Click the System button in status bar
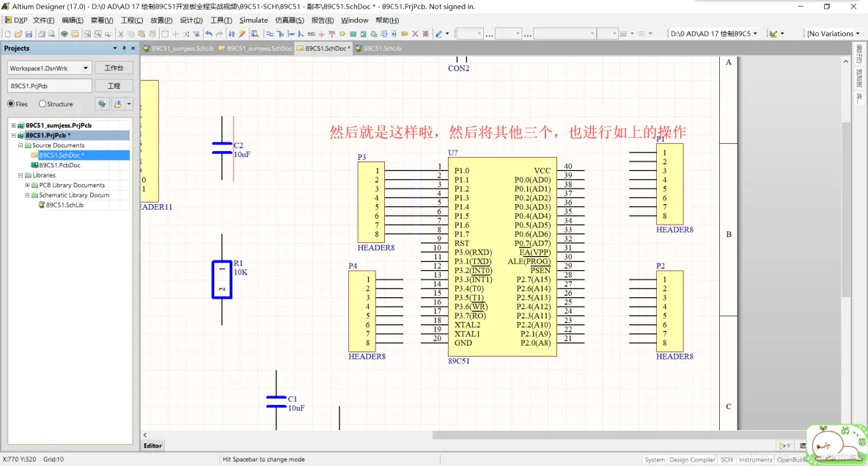The image size is (868, 466). 655,460
